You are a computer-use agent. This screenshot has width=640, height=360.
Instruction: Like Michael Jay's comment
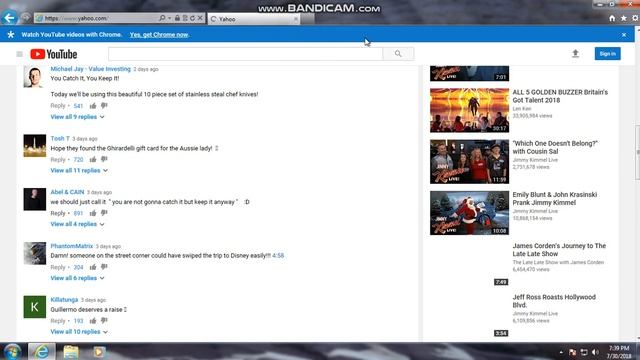[x=93, y=106]
